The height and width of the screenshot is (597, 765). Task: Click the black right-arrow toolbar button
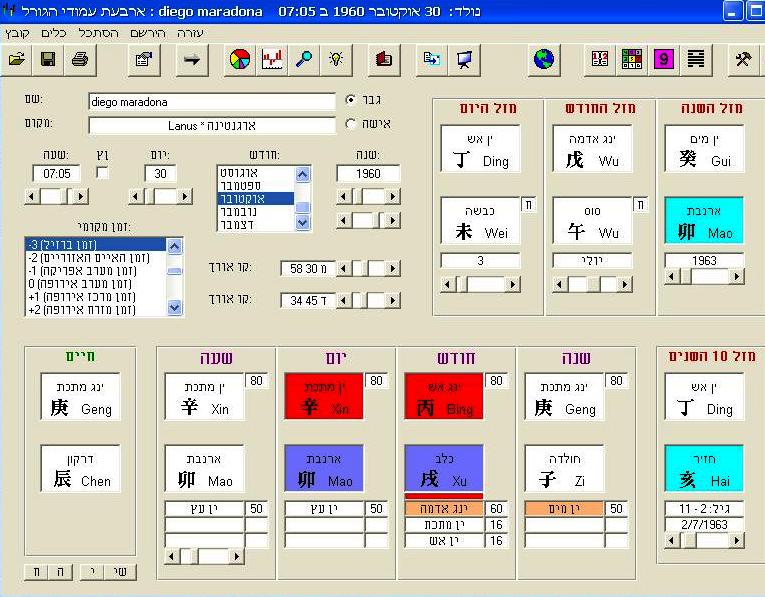click(192, 60)
